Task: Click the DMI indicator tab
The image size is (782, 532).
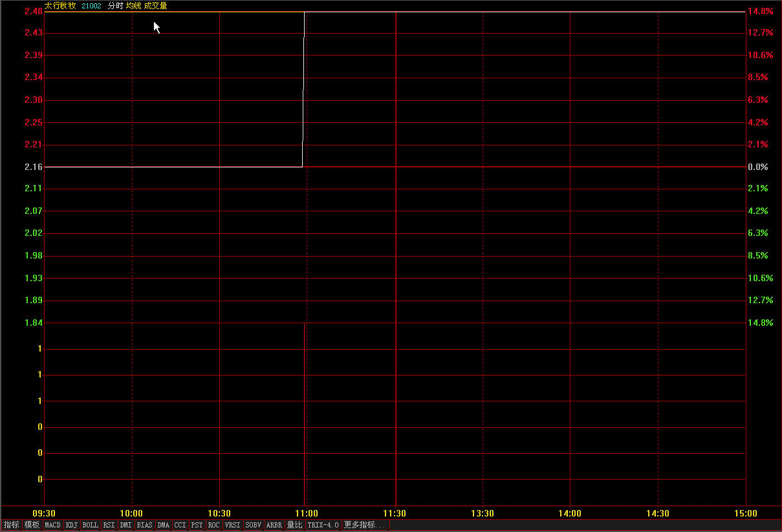Action: click(126, 525)
